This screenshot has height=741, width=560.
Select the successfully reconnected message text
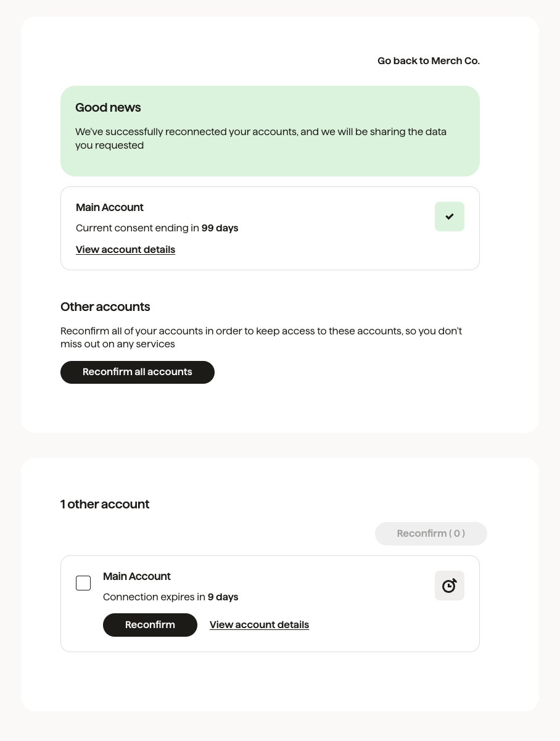[x=261, y=139]
